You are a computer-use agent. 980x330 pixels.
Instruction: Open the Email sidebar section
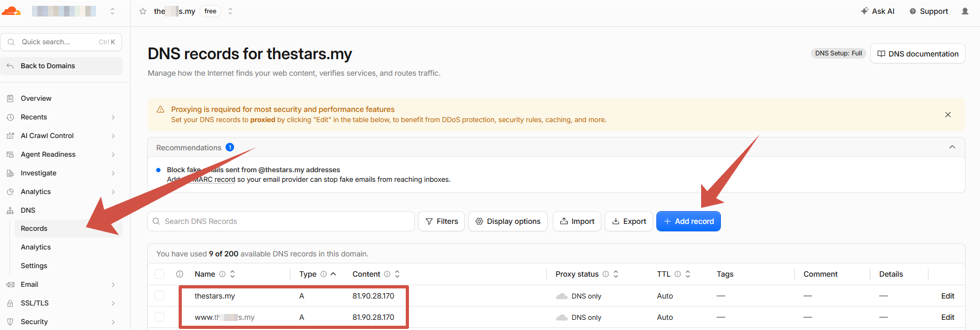[x=61, y=285]
